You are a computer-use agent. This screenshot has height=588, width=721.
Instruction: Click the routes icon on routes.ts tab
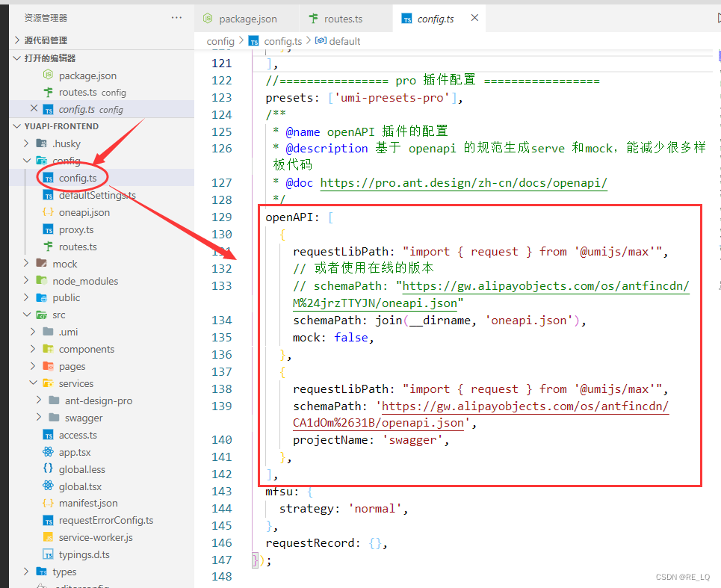click(x=314, y=19)
